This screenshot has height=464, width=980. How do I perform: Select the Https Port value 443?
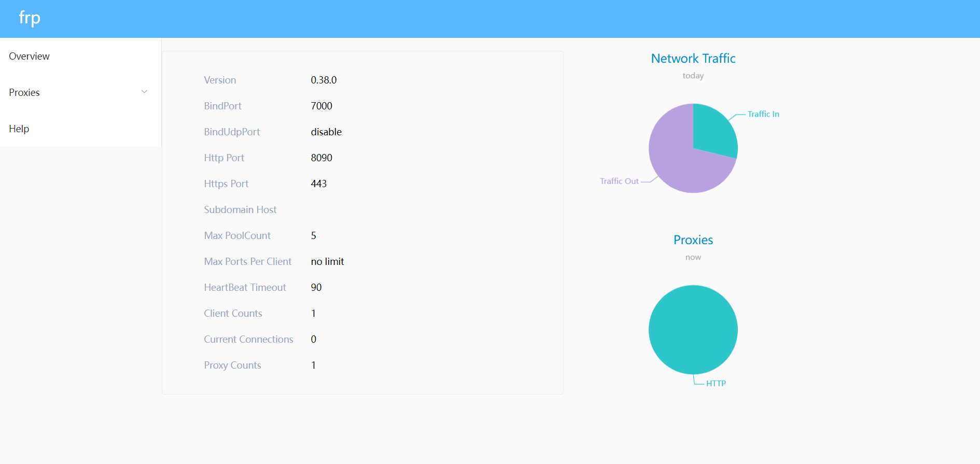tap(319, 184)
